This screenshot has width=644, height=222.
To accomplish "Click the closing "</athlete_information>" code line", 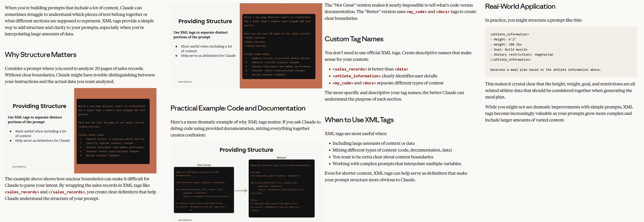I will point(510,60).
